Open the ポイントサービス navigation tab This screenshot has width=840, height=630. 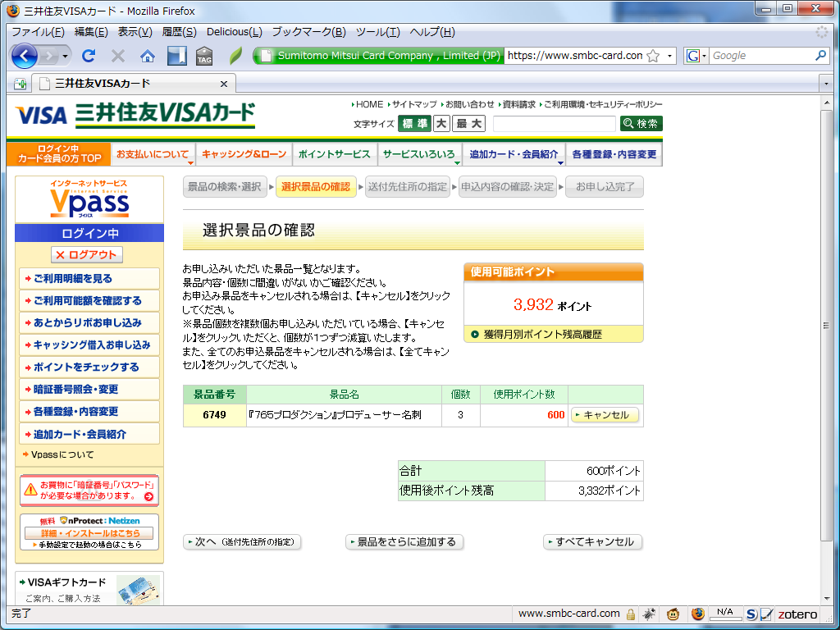335,154
